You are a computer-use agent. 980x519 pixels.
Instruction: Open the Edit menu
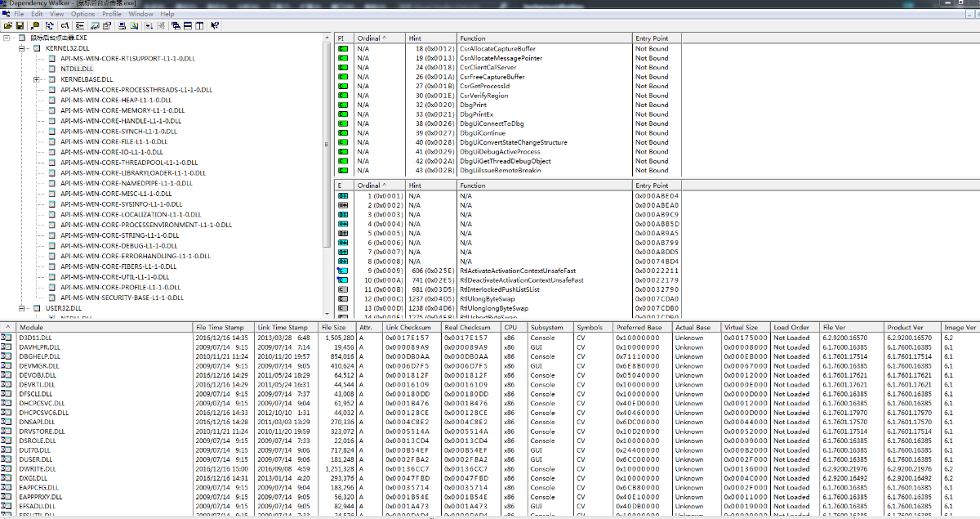pos(37,14)
